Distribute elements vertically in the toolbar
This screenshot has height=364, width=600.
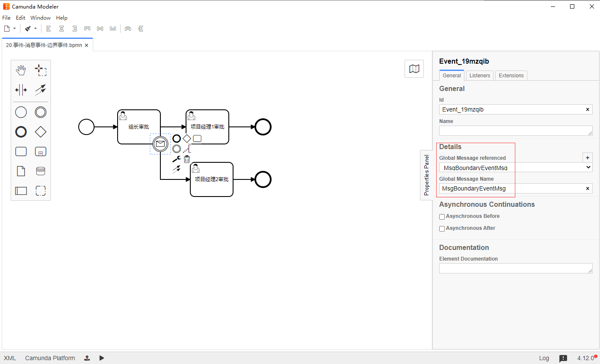tap(141, 29)
